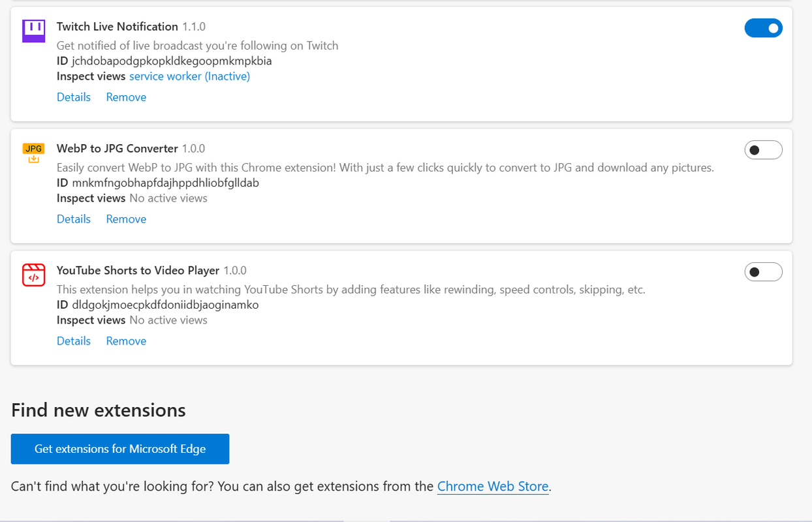Viewport: 812px width, 522px height.
Task: Click the WebP to JPG Converter icon
Action: point(33,153)
